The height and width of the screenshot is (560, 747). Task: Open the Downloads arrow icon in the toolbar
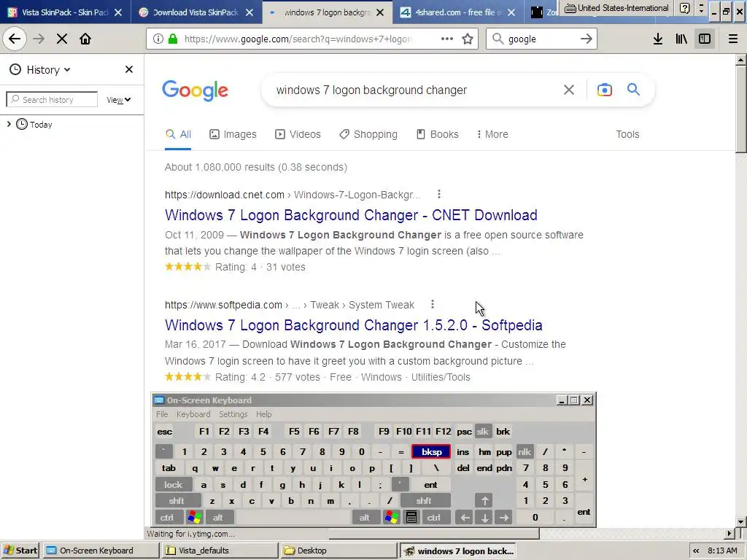658,39
